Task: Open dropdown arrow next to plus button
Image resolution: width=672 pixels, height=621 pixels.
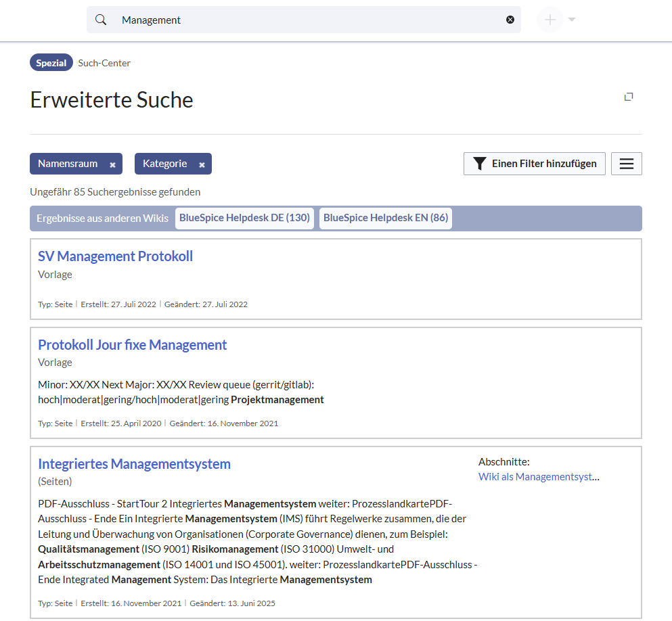Action: pyautogui.click(x=572, y=20)
